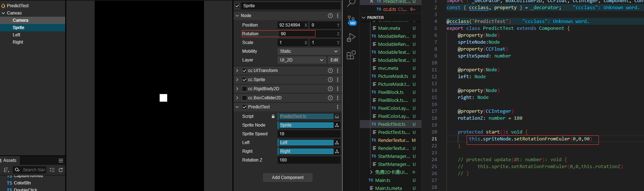Toggle PredictTest component checkbox
This screenshot has height=191, width=644.
tap(244, 107)
